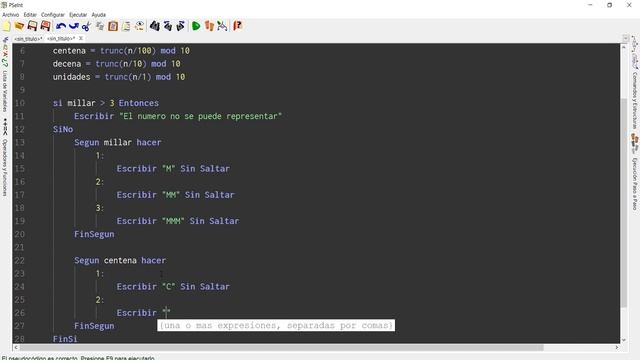Open Find with the binoculars icon
The width and height of the screenshot is (640, 360).
pos(154,26)
